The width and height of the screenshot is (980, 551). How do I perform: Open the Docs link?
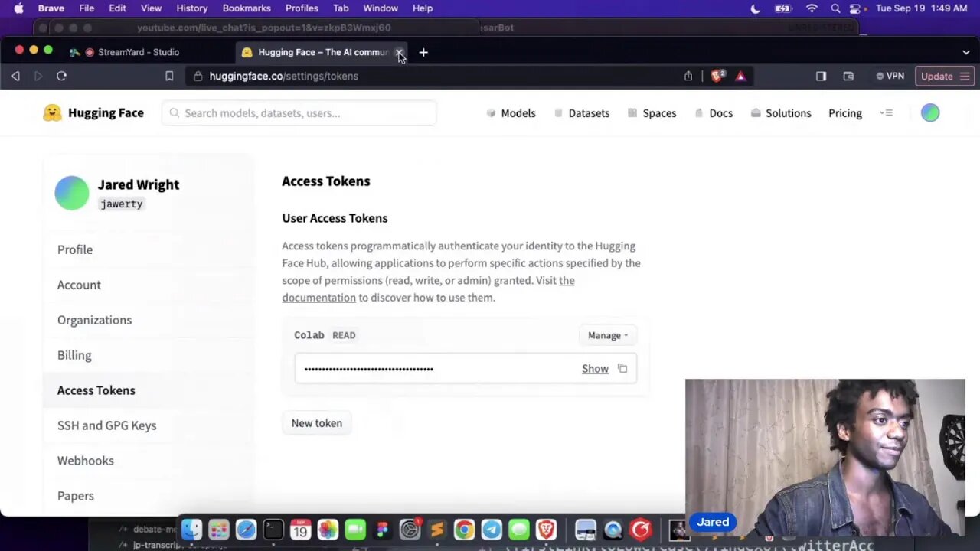[x=714, y=112]
